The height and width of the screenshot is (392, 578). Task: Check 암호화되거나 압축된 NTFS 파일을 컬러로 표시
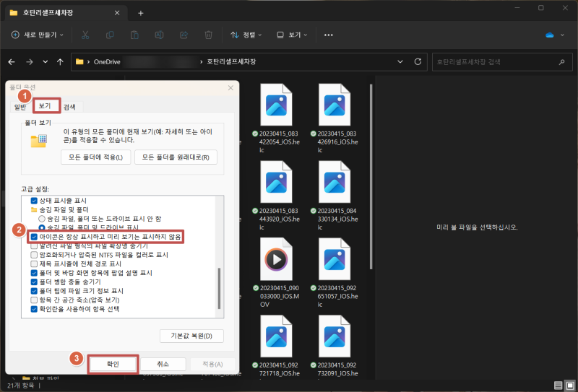34,255
